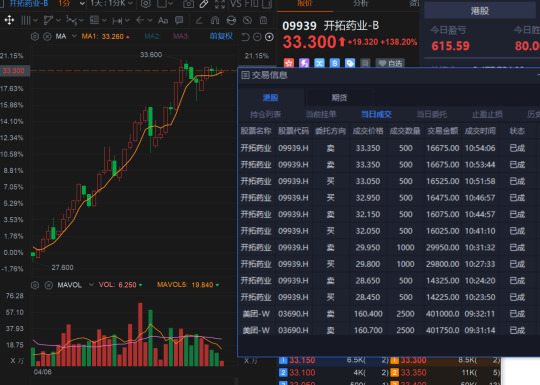The height and width of the screenshot is (385, 540).
Task: Delete drawings with trash can icon
Action: point(263,21)
